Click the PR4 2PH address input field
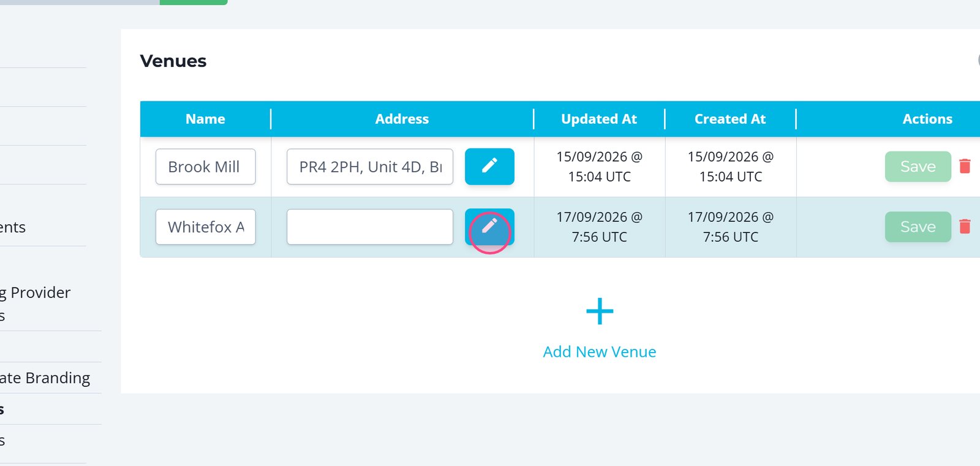 (x=370, y=167)
